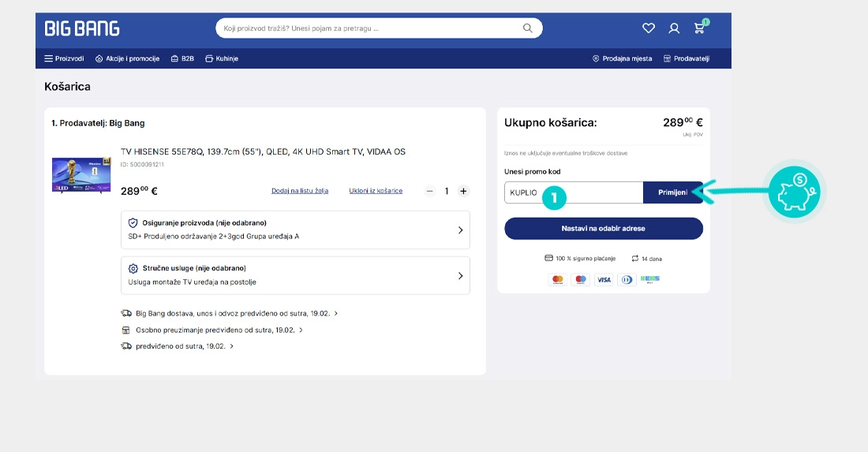Expand Stručne usluge option
This screenshot has height=452, width=868.
[x=295, y=275]
